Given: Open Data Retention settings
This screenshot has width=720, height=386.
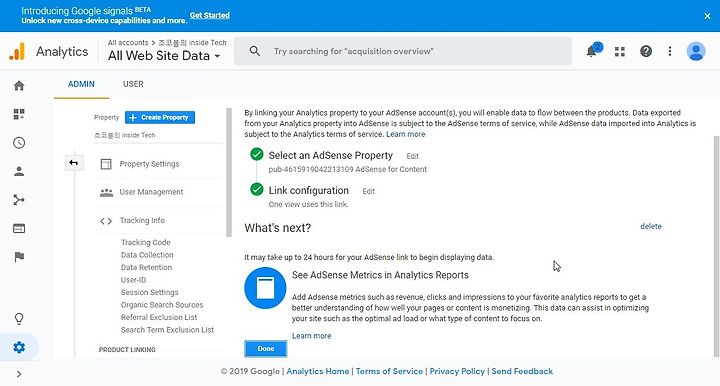Looking at the screenshot, I should click(x=146, y=267).
